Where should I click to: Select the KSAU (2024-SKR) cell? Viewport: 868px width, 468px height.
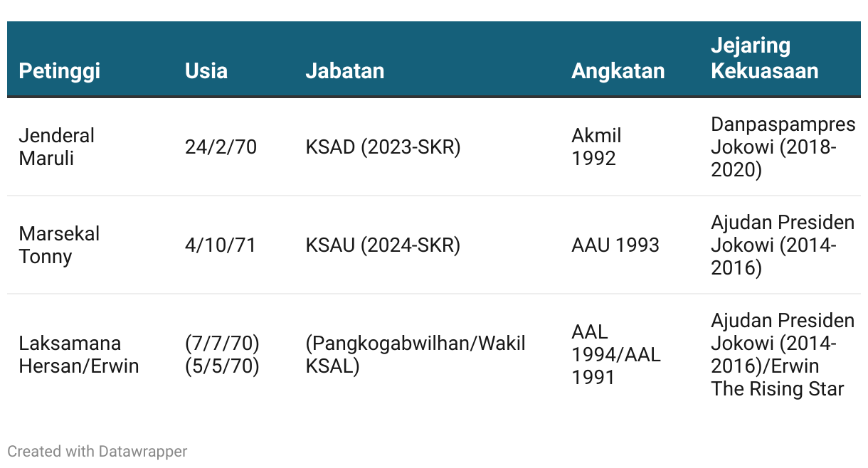pos(383,245)
